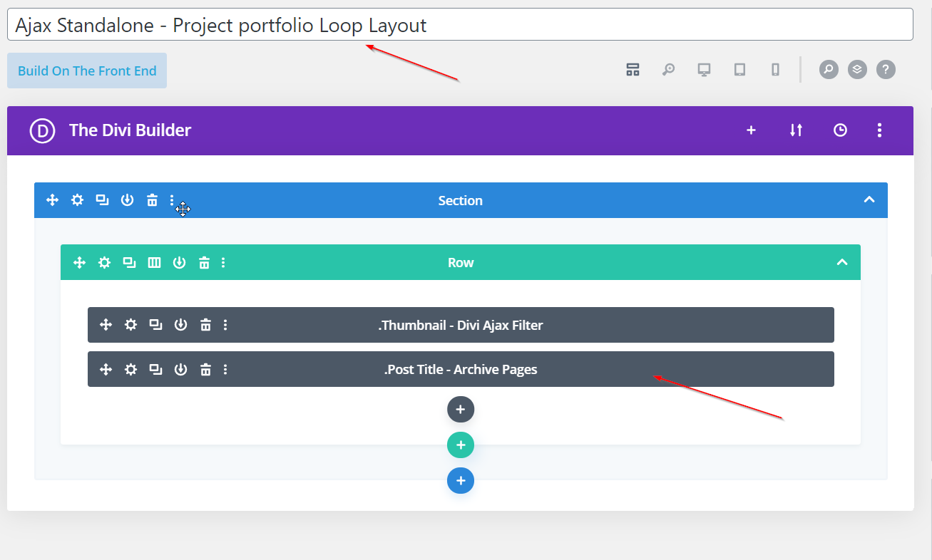Click the portability arrows in Divi header
Screen dimensions: 932x560
(x=796, y=130)
